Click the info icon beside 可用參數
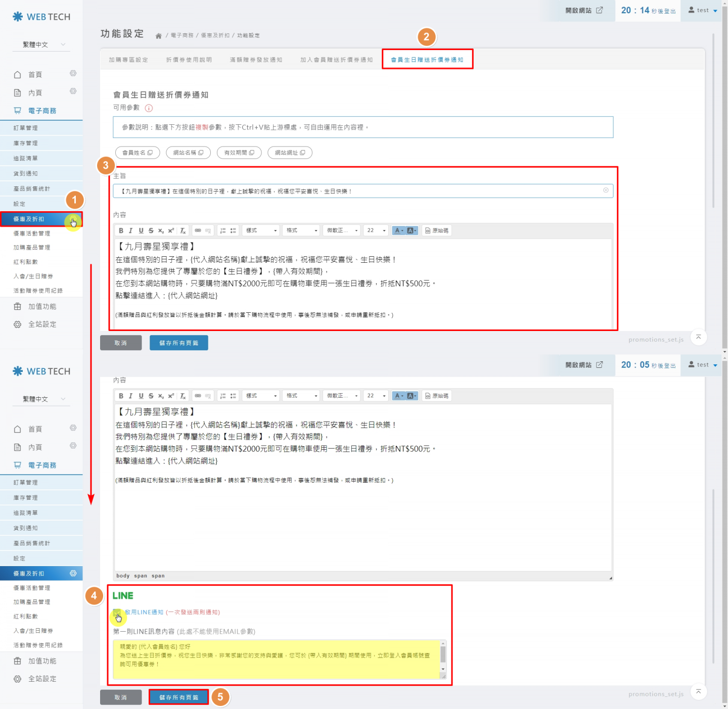 149,108
